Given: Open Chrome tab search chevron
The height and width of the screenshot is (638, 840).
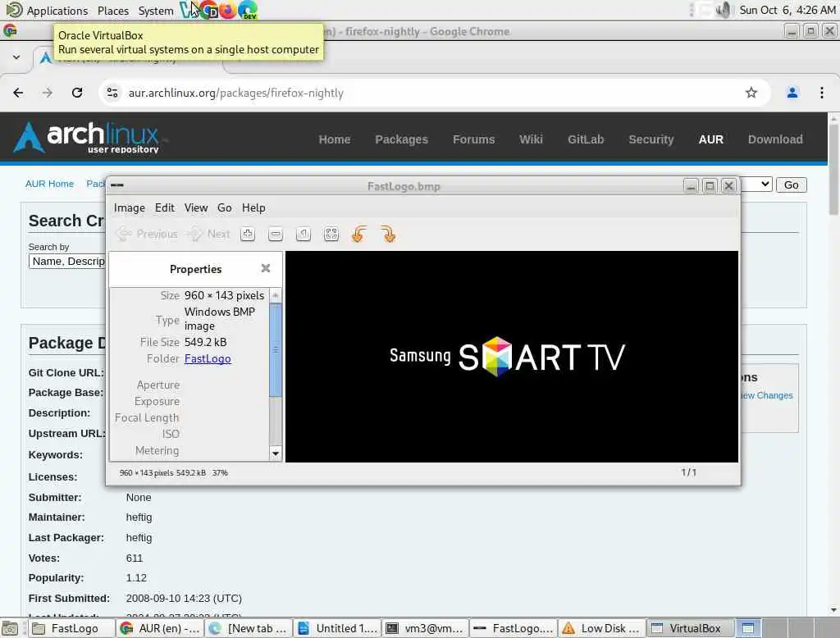Looking at the screenshot, I should (x=16, y=57).
